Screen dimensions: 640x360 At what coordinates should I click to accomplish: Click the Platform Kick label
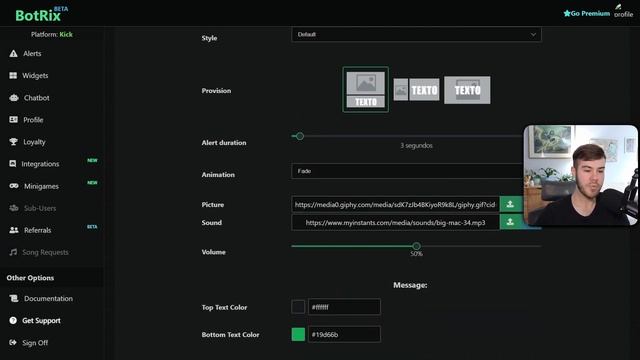point(51,34)
